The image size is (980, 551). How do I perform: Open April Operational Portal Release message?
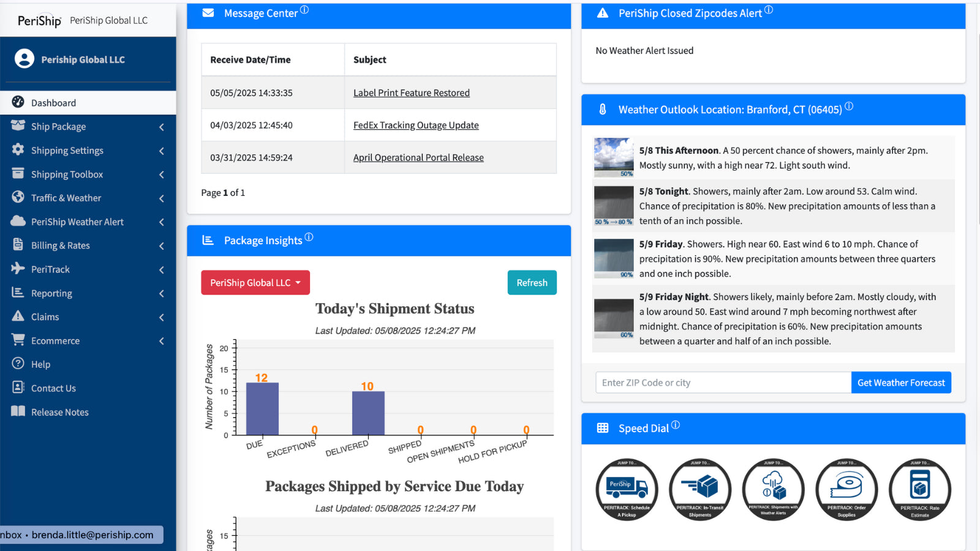(418, 157)
